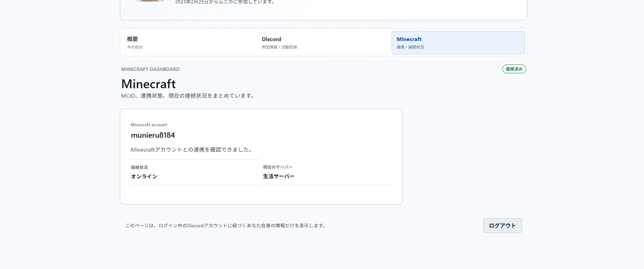The image size is (644, 269).
Task: Click the large Minecraft heading
Action: [x=148, y=84]
